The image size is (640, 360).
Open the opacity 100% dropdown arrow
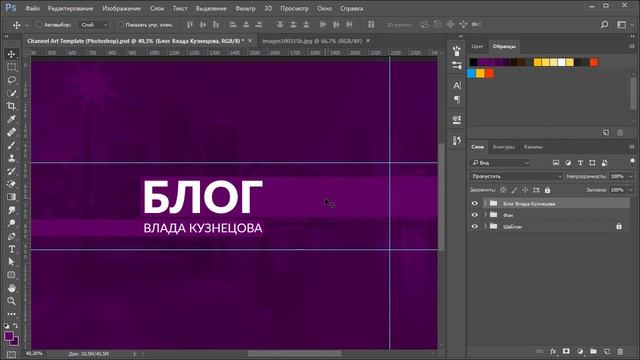631,176
